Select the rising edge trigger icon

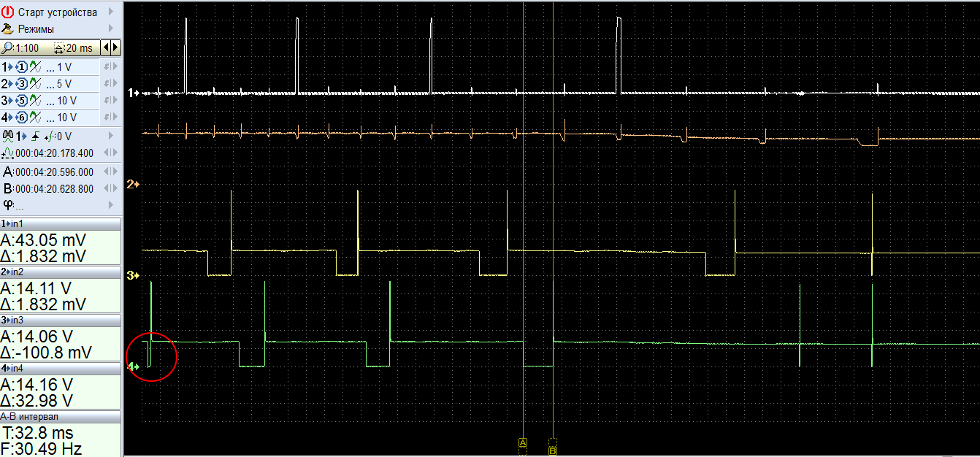point(35,136)
